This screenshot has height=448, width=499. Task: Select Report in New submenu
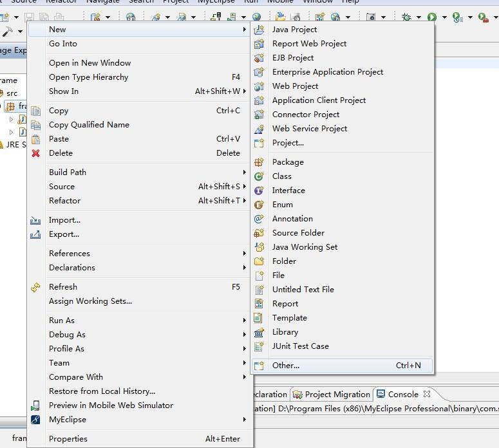click(342, 304)
